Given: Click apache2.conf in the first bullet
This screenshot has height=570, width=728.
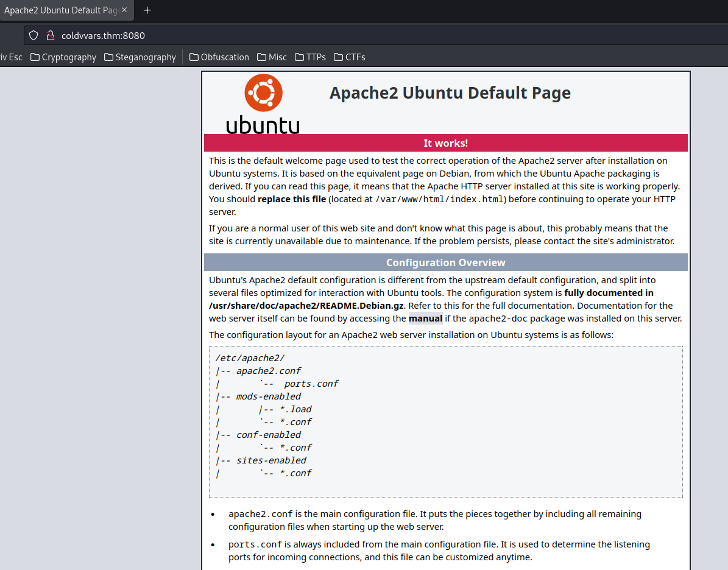Looking at the screenshot, I should point(261,514).
